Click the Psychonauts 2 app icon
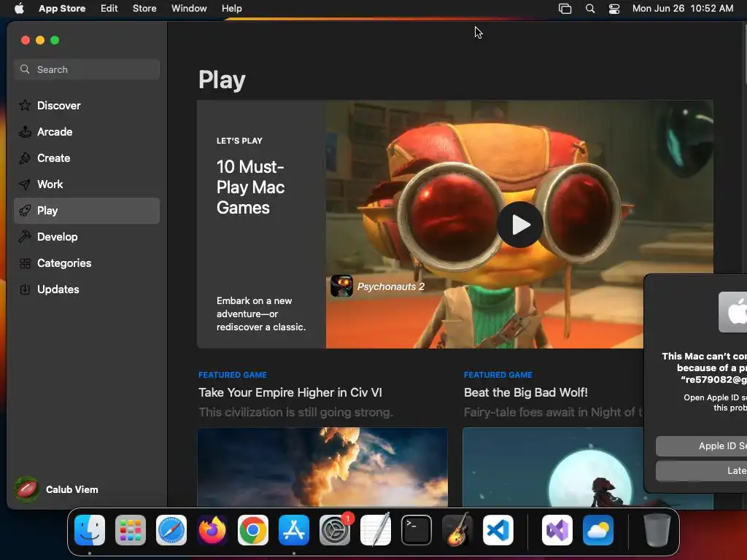The height and width of the screenshot is (560, 747). point(341,286)
